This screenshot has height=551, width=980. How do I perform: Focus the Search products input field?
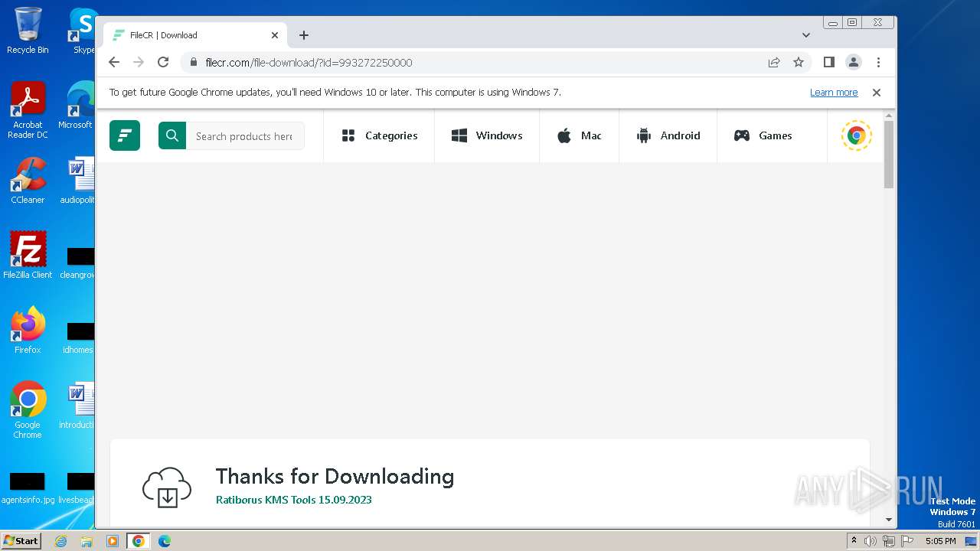[x=245, y=135]
